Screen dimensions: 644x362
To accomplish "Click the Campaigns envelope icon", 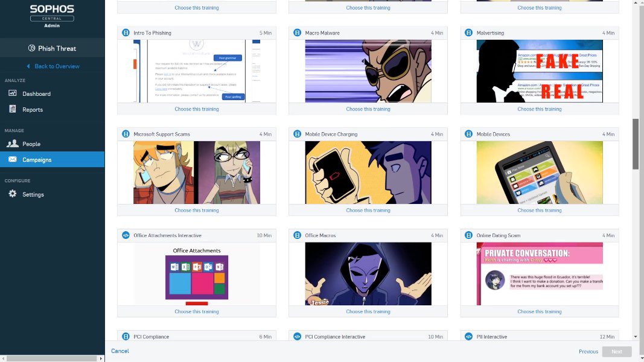I will tap(13, 159).
